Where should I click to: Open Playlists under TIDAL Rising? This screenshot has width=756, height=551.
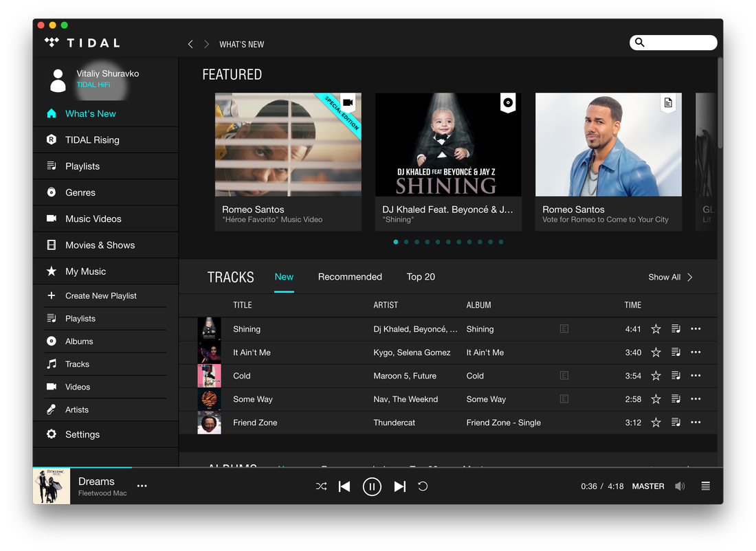106,166
